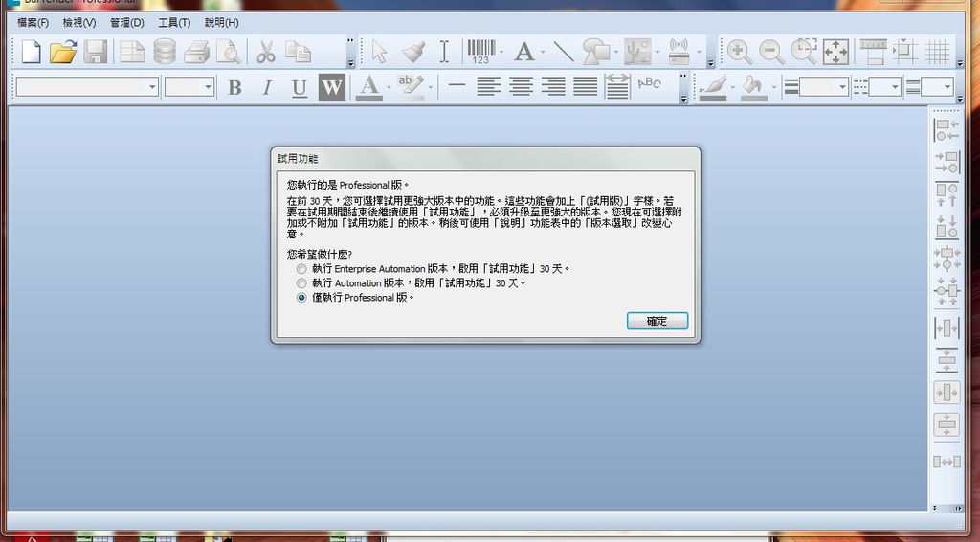
Task: Expand the font color dropdown arrow
Action: coord(389,87)
